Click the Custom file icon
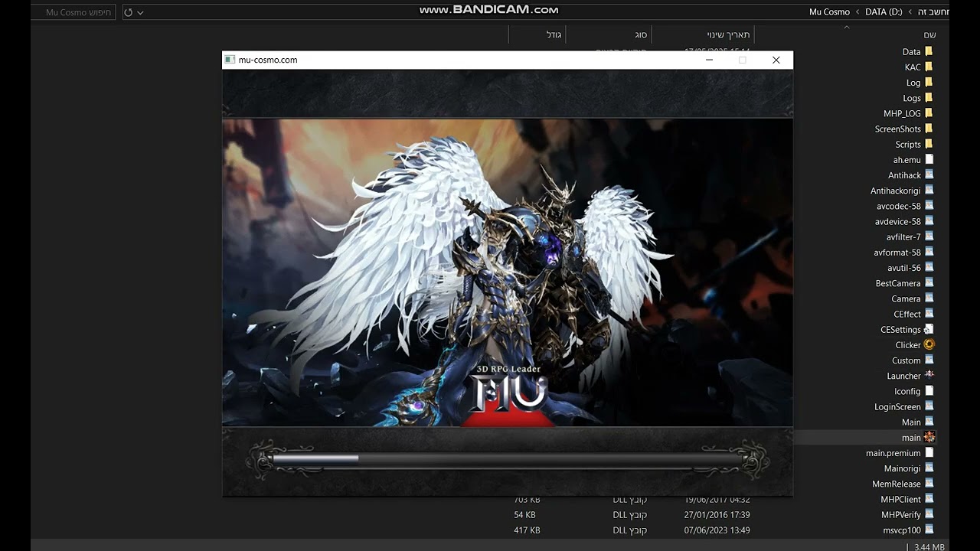 point(929,360)
